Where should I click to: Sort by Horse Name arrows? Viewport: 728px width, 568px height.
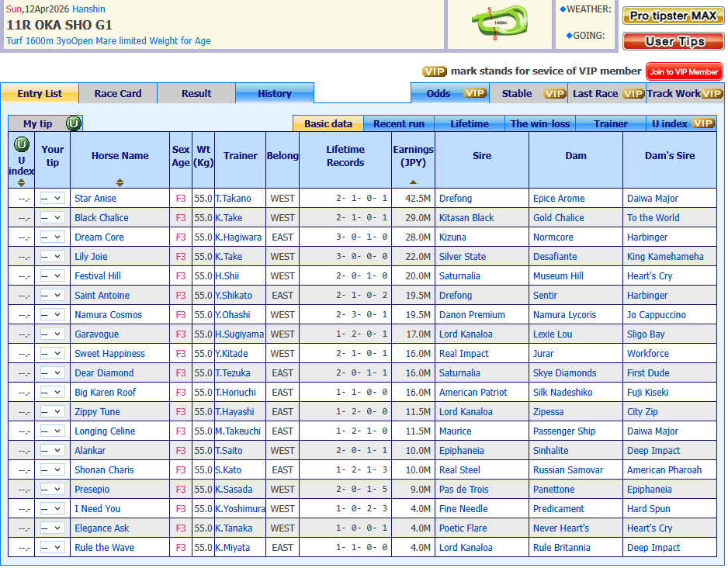tap(120, 183)
